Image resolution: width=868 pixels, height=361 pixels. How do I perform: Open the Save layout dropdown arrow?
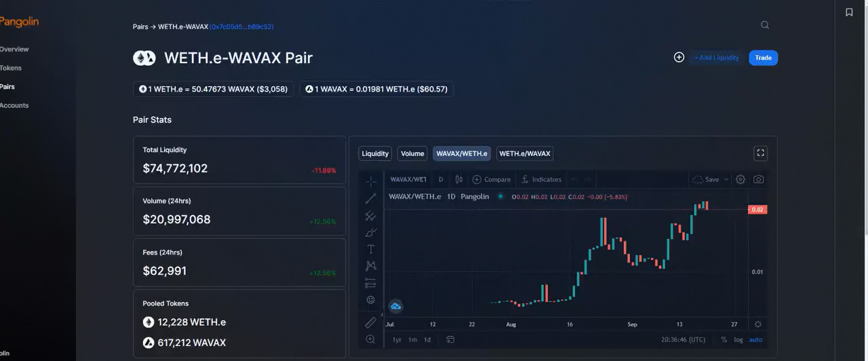click(x=726, y=180)
